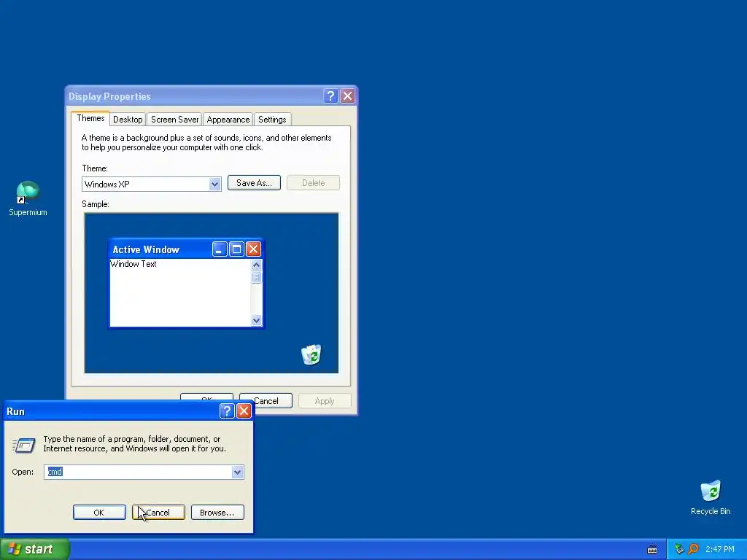Switch to the Settings tab
Viewport: 747px width, 560px height.
(x=272, y=120)
